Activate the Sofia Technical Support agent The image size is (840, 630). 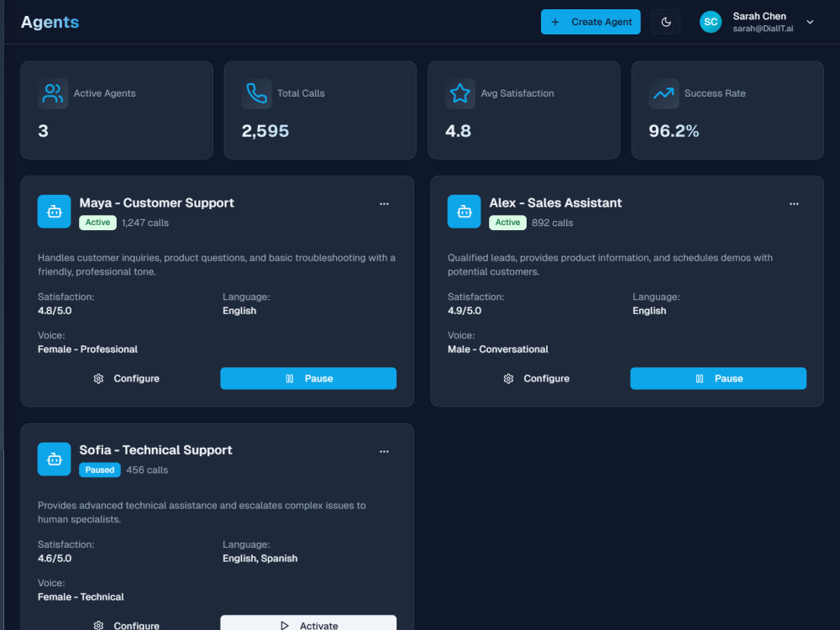(308, 623)
